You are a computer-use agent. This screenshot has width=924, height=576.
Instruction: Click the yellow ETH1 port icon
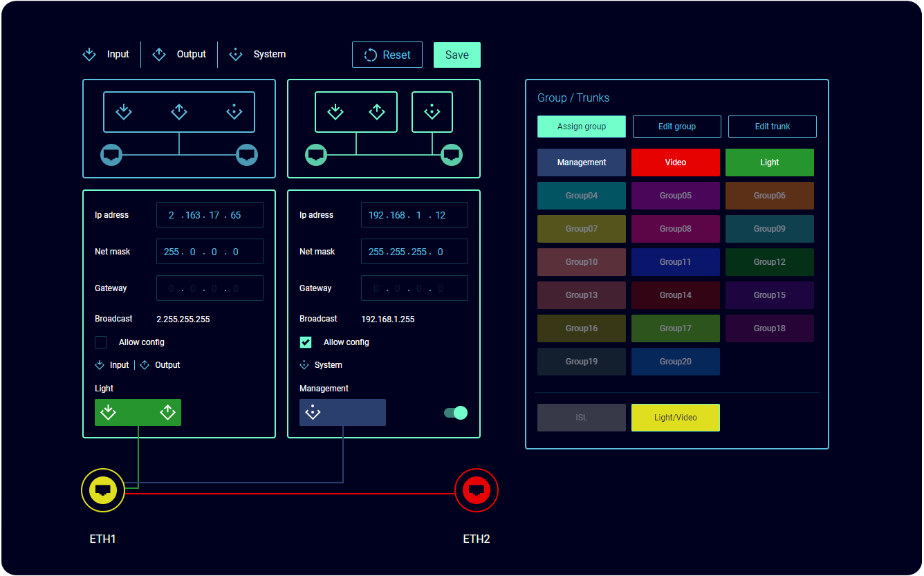pos(103,490)
